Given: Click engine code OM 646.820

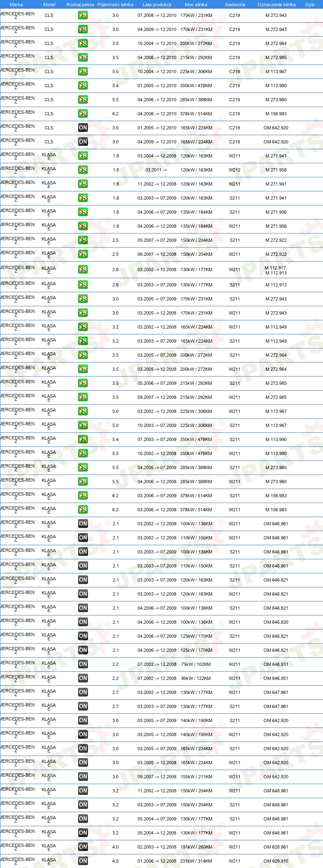Looking at the screenshot, I should [276, 622].
